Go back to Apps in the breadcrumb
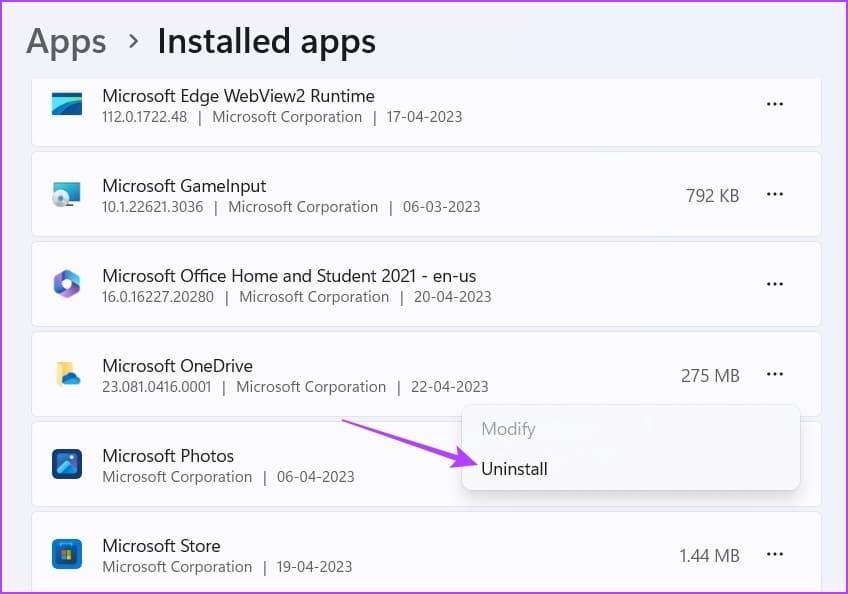The width and height of the screenshot is (848, 594). pos(66,42)
